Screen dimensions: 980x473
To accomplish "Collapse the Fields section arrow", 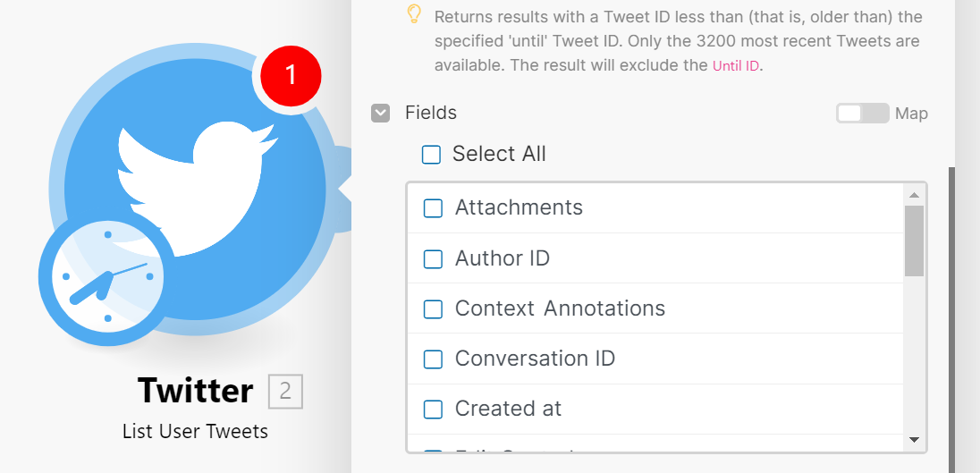I will 381,114.
